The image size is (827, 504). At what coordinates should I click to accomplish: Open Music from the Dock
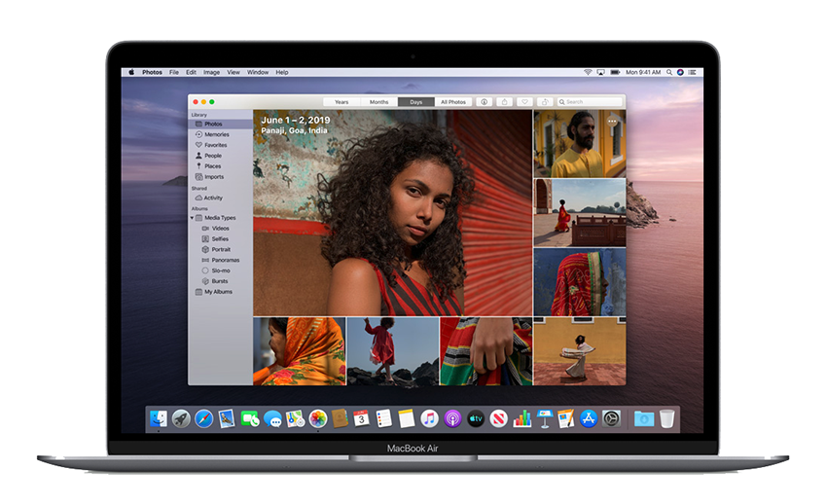(429, 419)
